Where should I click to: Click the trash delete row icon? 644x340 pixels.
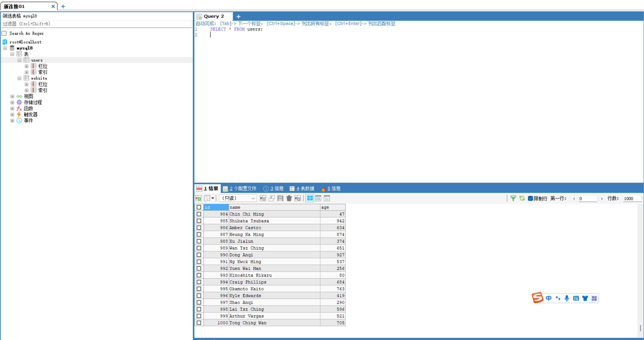coord(289,198)
